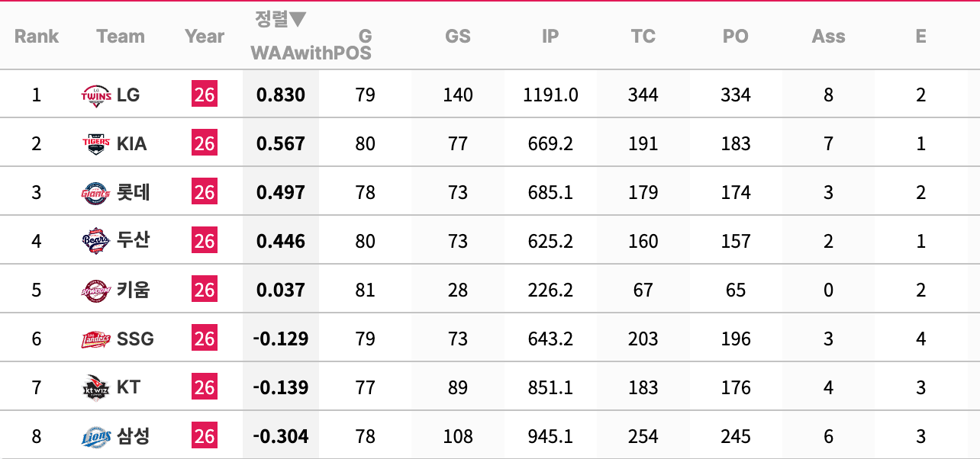
Task: Click the GS column header
Action: 458,36
